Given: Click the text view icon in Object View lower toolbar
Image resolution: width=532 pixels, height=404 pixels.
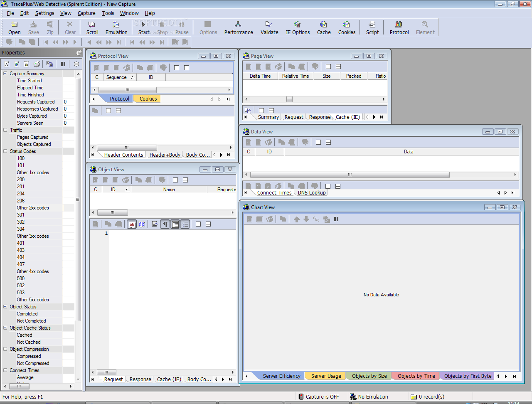Looking at the screenshot, I should tap(132, 224).
